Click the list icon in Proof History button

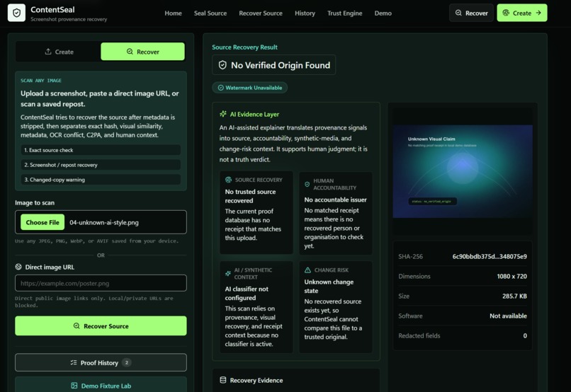[74, 362]
